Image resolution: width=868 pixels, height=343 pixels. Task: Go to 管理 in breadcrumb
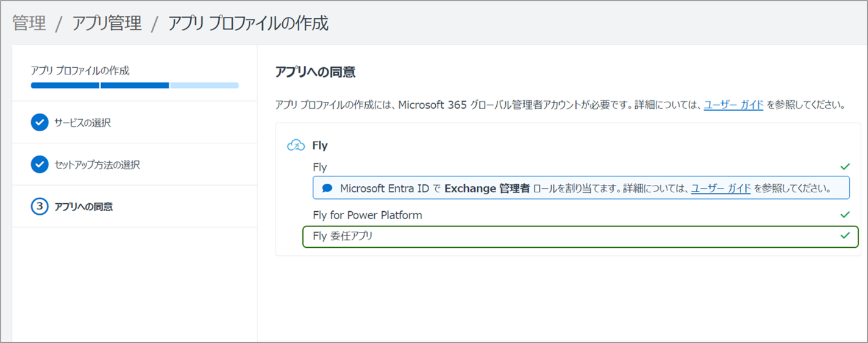click(x=29, y=24)
